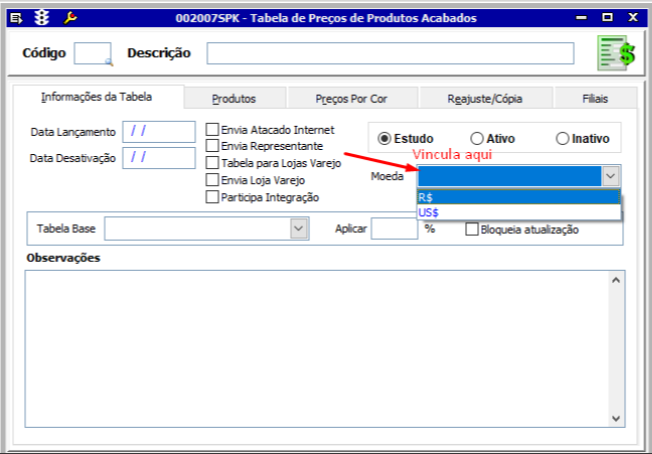This screenshot has height=454, width=652.
Task: Choose R$ in the Moeda list
Action: pyautogui.click(x=519, y=197)
